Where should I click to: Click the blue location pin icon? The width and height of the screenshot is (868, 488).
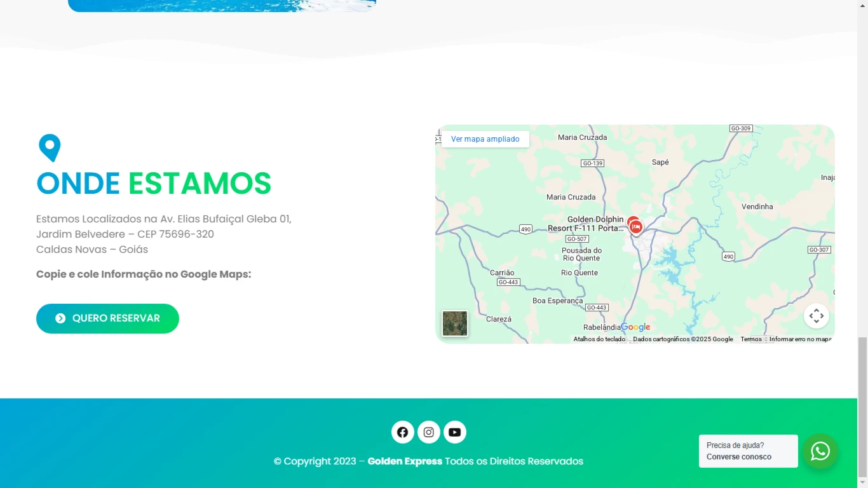tap(50, 147)
